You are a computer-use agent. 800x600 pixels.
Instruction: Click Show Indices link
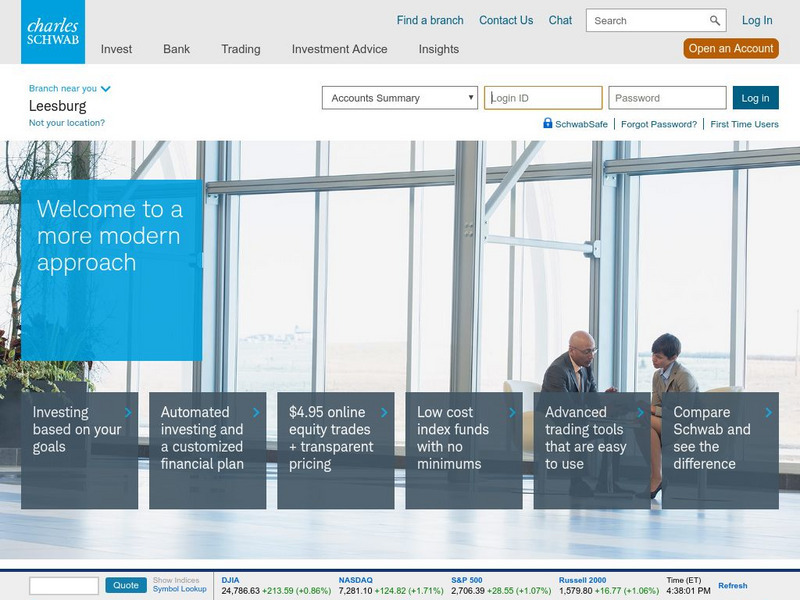tap(176, 580)
